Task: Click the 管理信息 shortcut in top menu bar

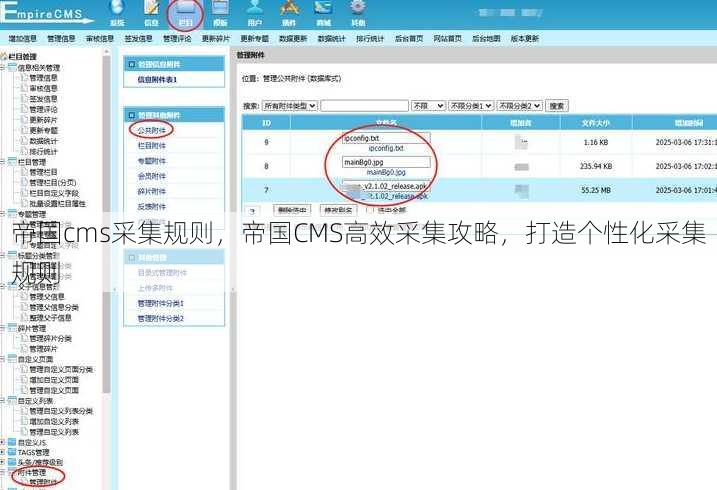Action: 61,39
